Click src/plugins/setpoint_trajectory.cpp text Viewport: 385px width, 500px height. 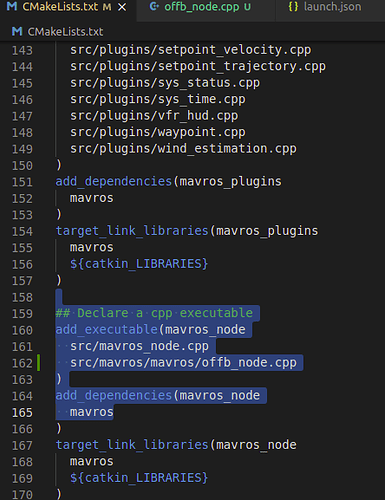tap(198, 66)
